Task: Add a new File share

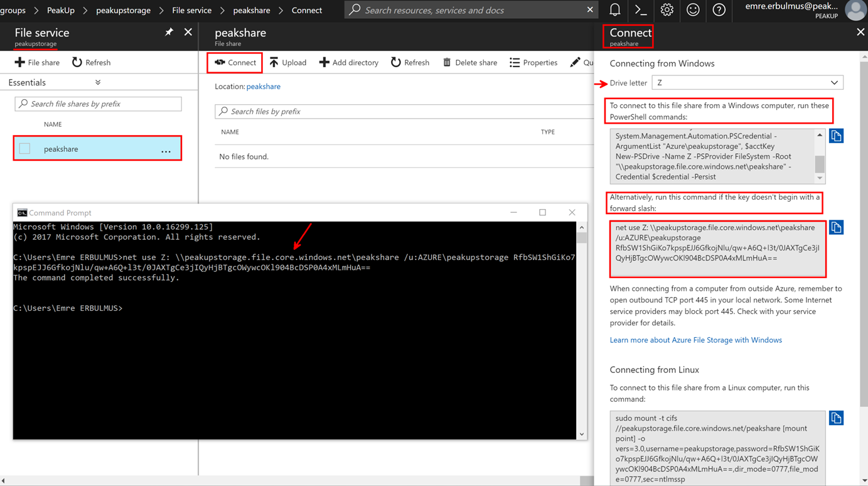Action: 37,62
